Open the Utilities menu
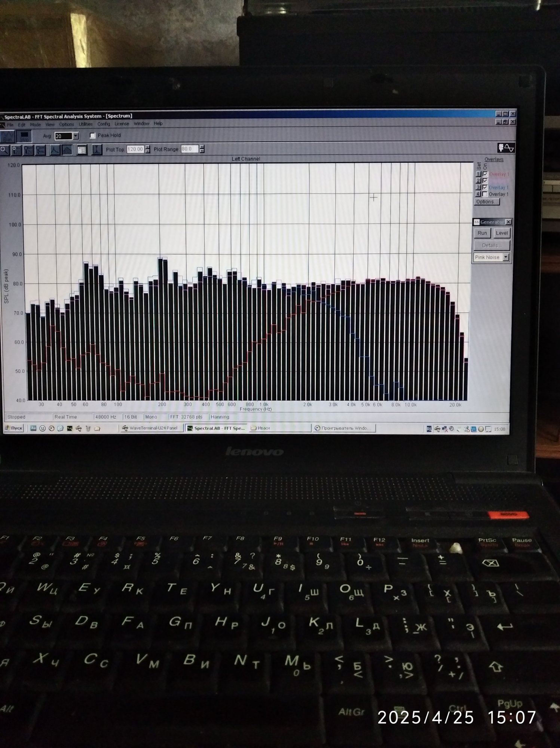The image size is (560, 748). (85, 124)
